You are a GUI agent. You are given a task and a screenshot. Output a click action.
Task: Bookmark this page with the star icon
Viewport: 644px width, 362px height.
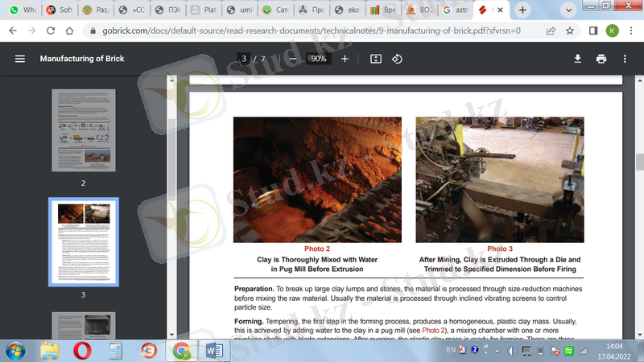click(x=570, y=31)
